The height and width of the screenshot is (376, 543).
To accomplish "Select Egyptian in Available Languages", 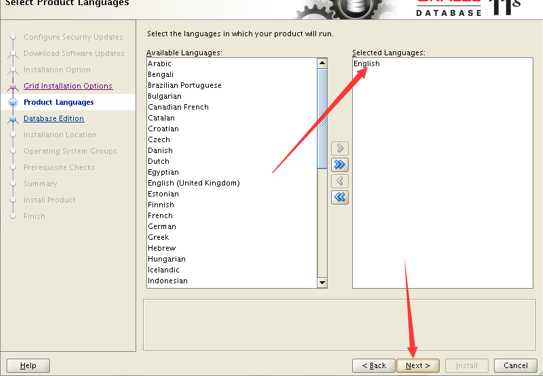I will coord(232,172).
